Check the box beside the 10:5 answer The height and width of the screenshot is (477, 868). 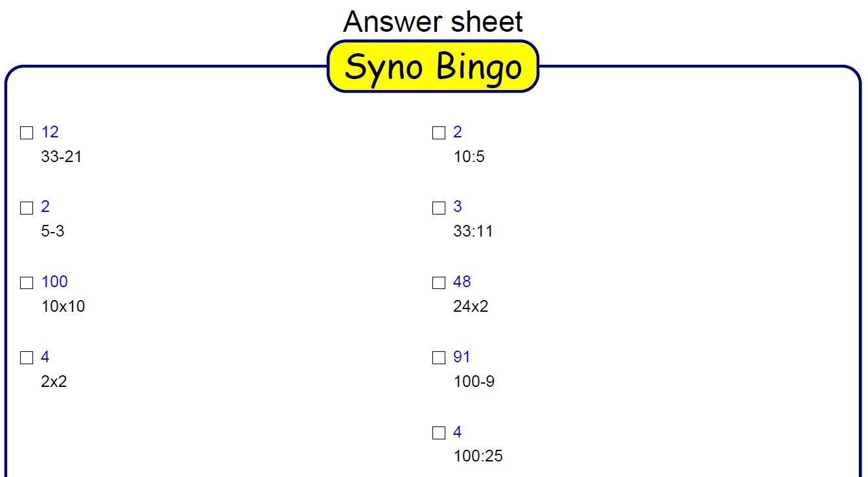pyautogui.click(x=439, y=133)
